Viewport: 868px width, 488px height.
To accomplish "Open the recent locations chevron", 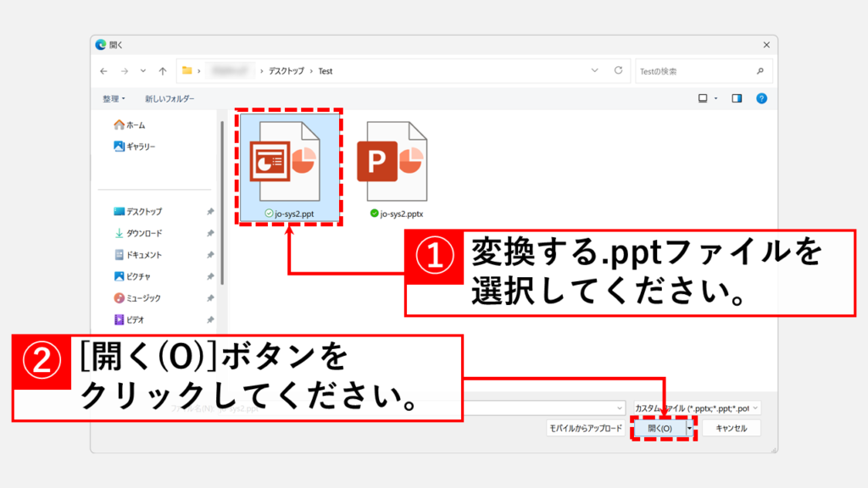I will coord(143,71).
